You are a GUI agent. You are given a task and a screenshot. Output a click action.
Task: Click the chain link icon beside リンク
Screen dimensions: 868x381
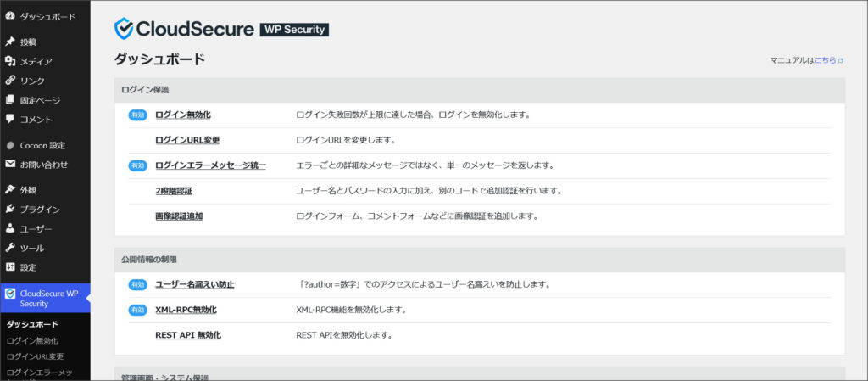coord(9,81)
